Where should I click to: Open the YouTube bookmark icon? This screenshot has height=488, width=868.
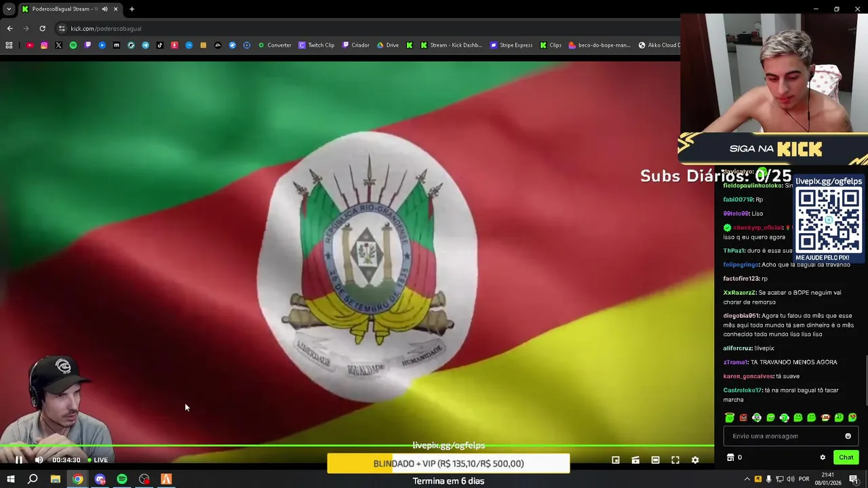pyautogui.click(x=30, y=45)
